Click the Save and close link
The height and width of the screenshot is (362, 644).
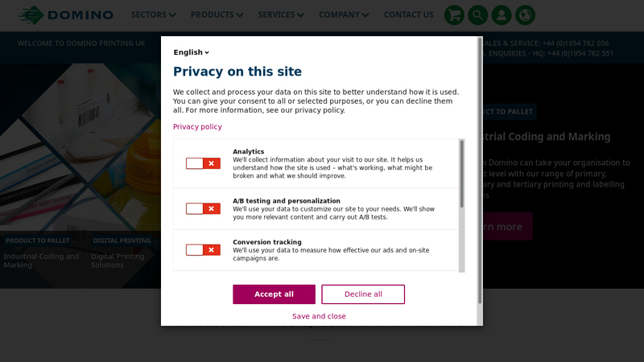[319, 316]
